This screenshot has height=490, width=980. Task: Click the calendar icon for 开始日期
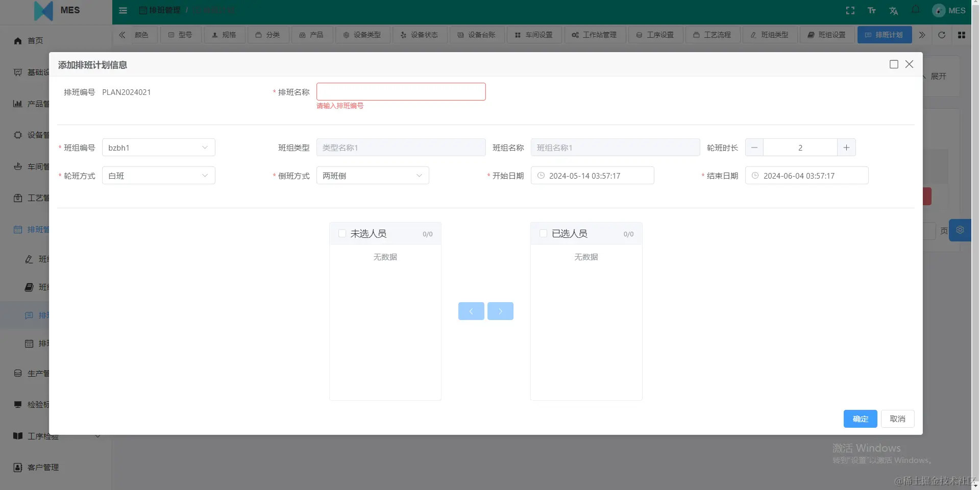tap(541, 176)
